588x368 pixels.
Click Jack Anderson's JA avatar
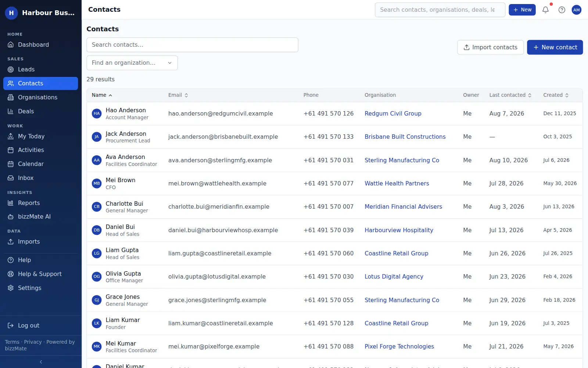(97, 137)
